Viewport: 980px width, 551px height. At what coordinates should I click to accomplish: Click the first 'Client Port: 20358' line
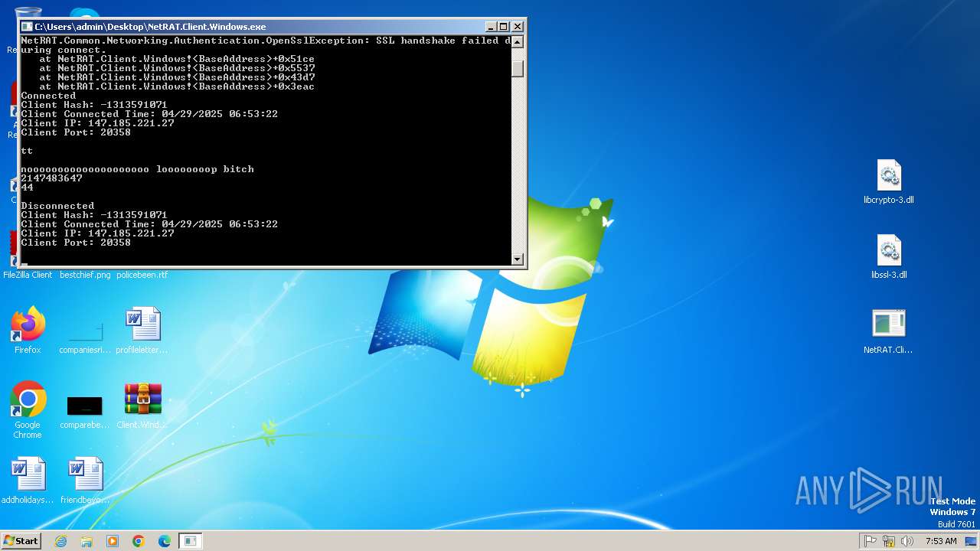coord(76,132)
